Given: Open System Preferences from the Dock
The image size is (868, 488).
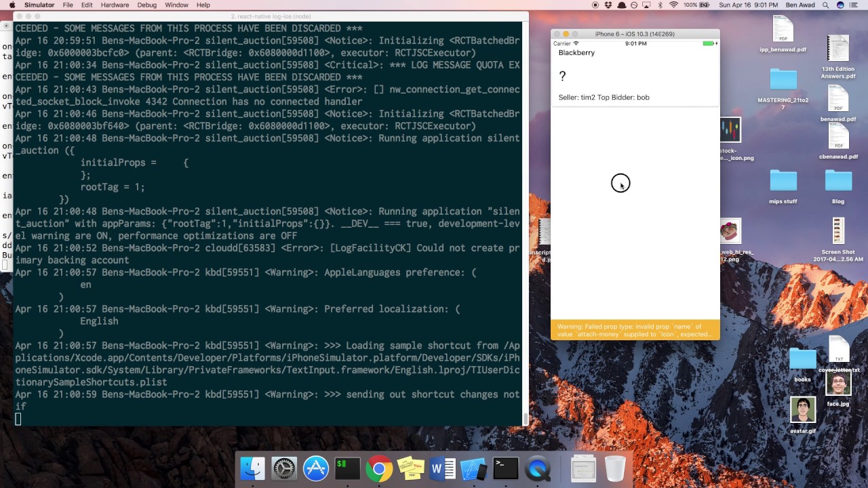Looking at the screenshot, I should tap(284, 468).
